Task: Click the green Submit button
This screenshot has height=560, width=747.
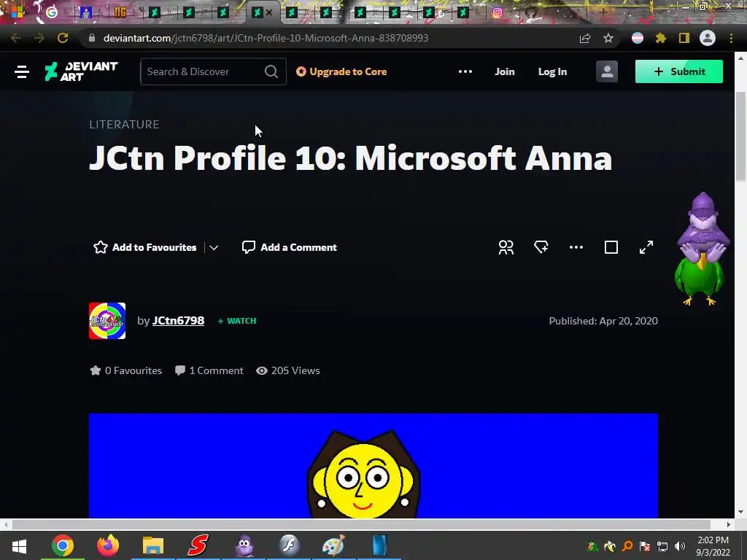Action: (679, 72)
